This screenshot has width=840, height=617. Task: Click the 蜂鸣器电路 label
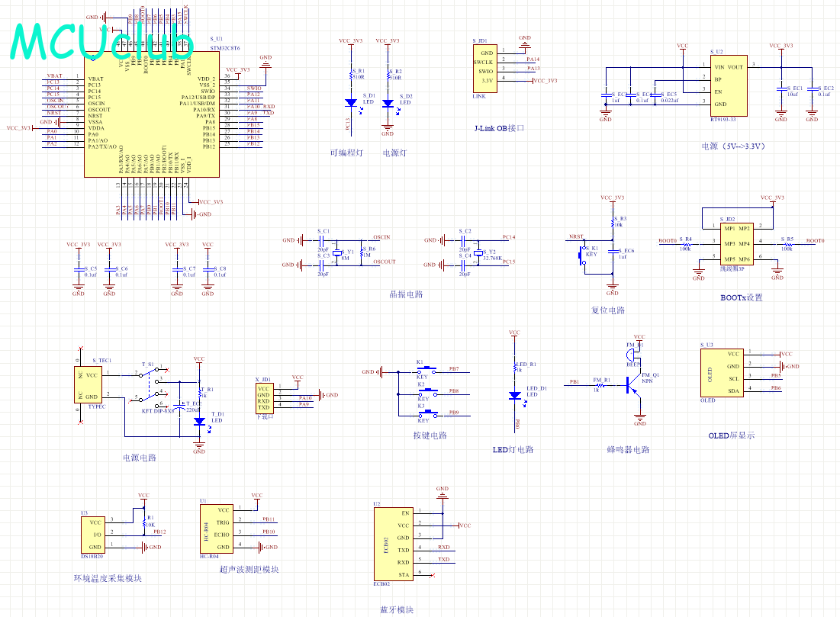click(629, 449)
